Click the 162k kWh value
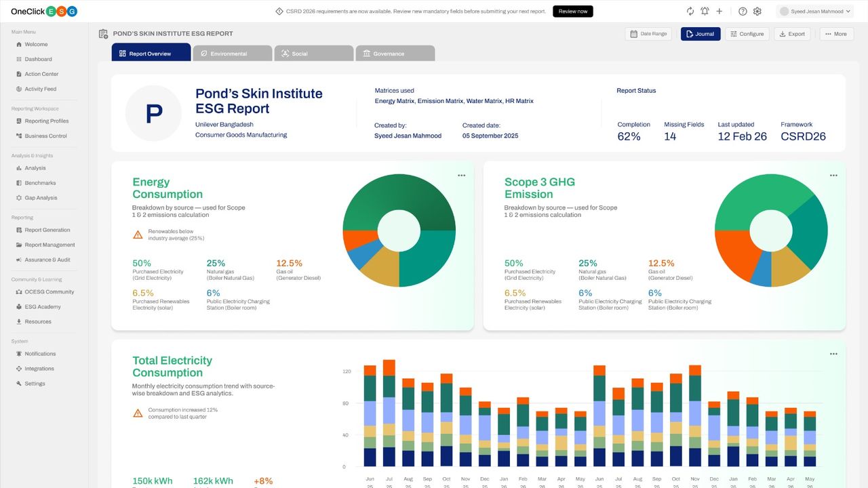The image size is (868, 488). pos(213,481)
